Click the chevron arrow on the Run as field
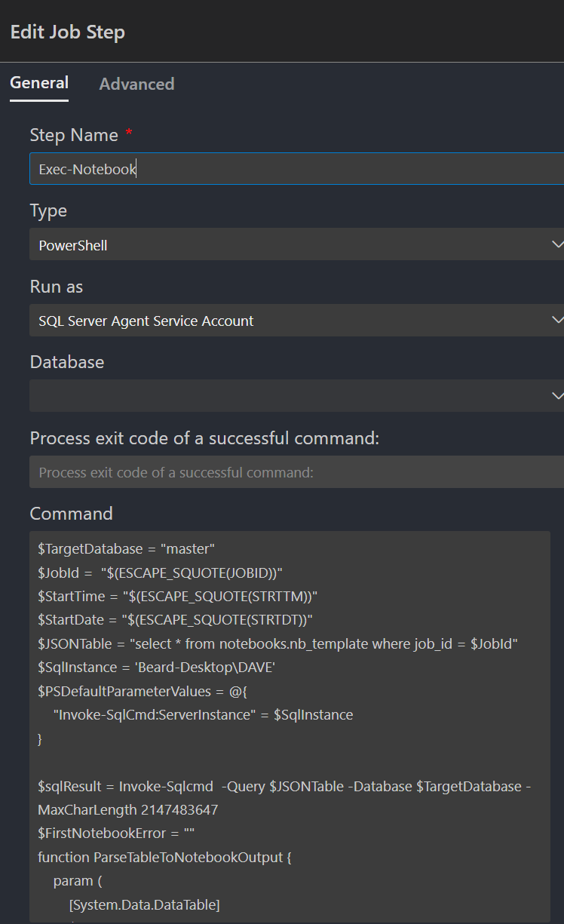 coord(556,321)
